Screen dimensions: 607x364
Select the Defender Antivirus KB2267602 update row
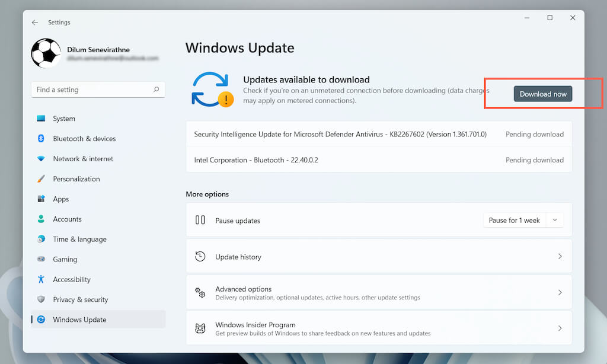point(379,135)
